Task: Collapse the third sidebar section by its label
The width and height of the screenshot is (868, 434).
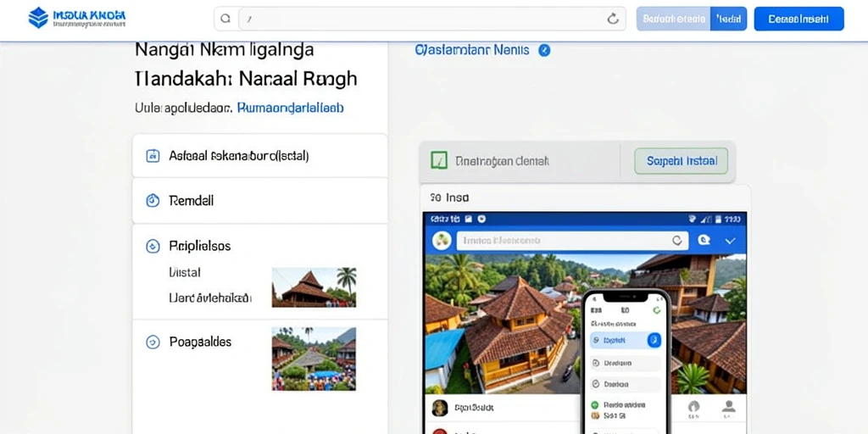Action: [x=200, y=246]
